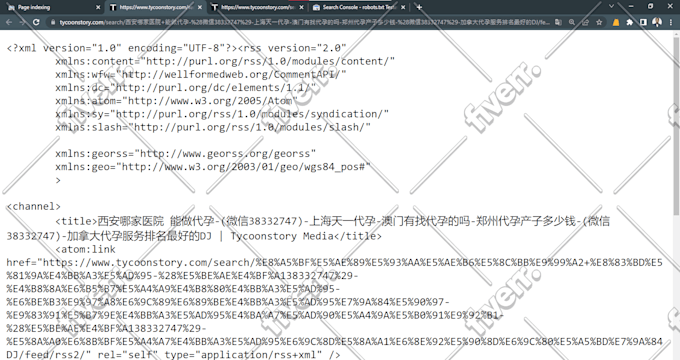Screen dimensions: 680x360
Task: Open the yellow extension icon
Action: (x=616, y=22)
